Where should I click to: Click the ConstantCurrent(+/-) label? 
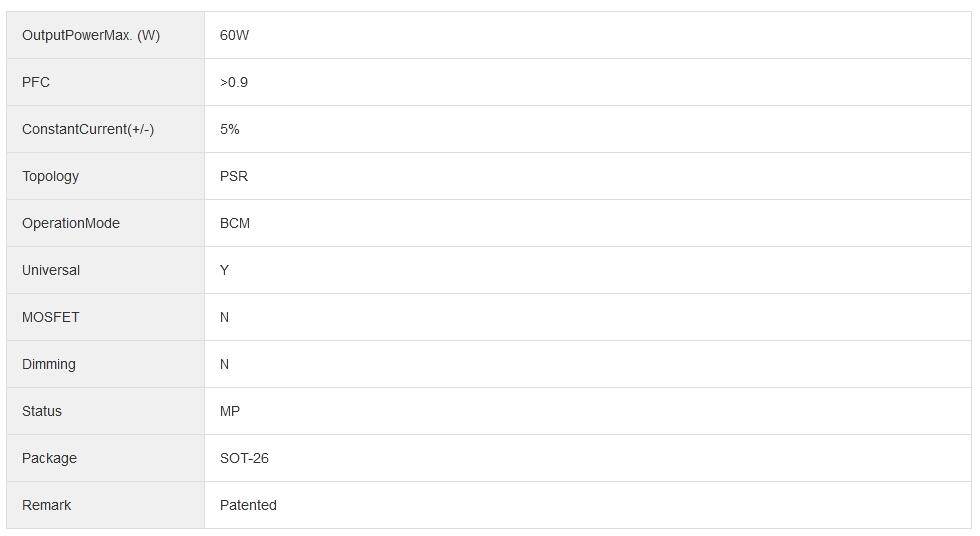tap(88, 129)
